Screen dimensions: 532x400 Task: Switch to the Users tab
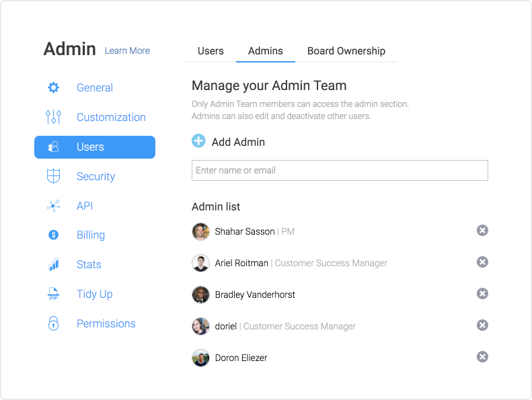(x=211, y=51)
